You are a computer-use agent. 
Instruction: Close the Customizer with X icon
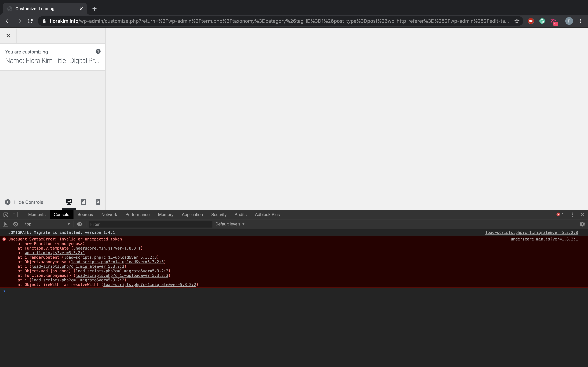pyautogui.click(x=8, y=36)
